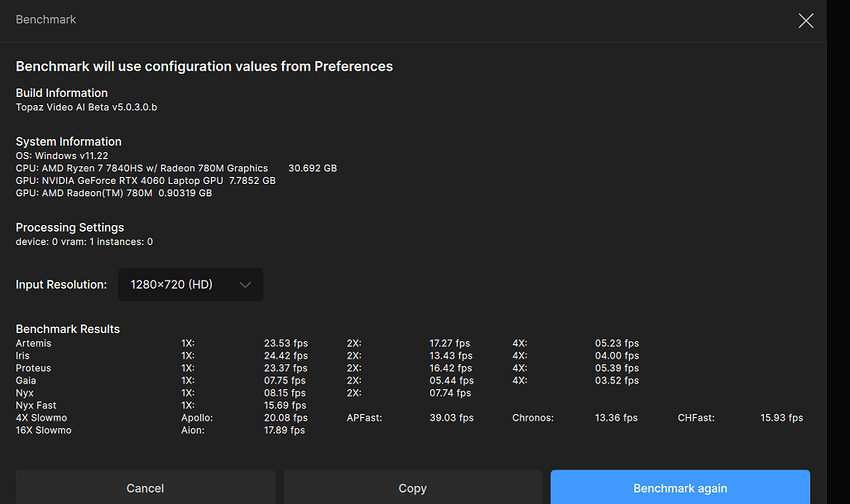This screenshot has height=504, width=850.
Task: Click Apollo result 20.08 fps
Action: (286, 418)
